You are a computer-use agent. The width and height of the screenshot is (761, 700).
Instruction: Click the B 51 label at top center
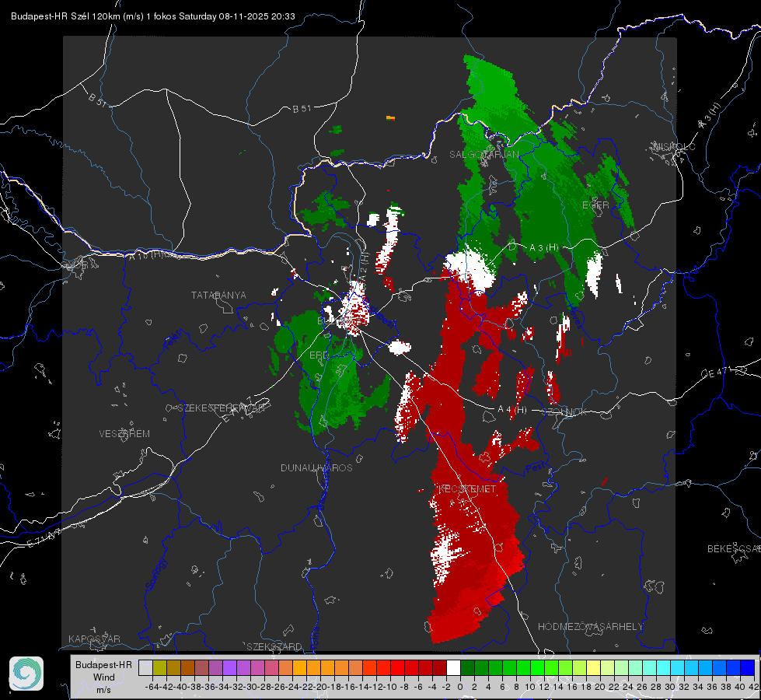[x=302, y=109]
